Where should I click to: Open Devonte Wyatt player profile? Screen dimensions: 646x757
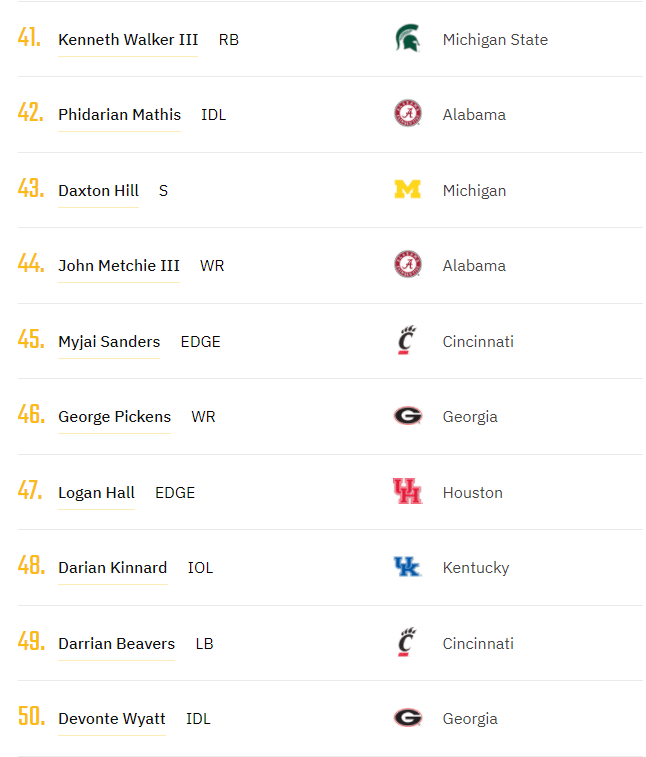click(112, 719)
